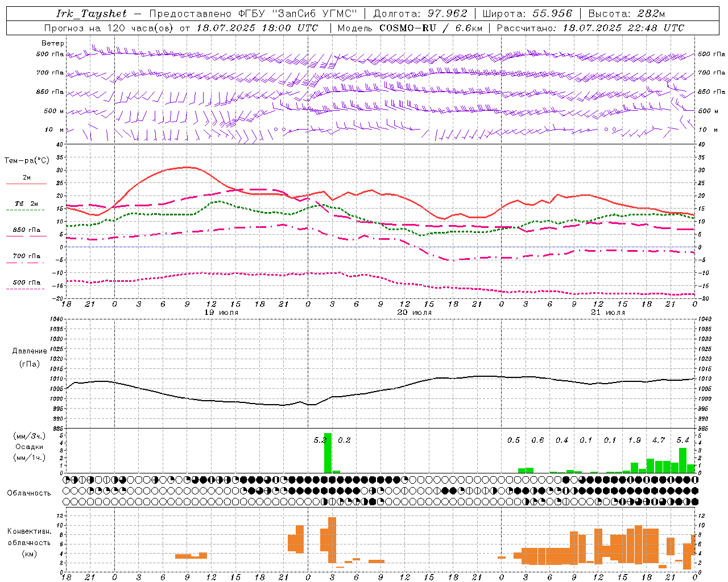Click the (мм/1ч.) unit label
The height and width of the screenshot is (582, 728).
[30, 458]
